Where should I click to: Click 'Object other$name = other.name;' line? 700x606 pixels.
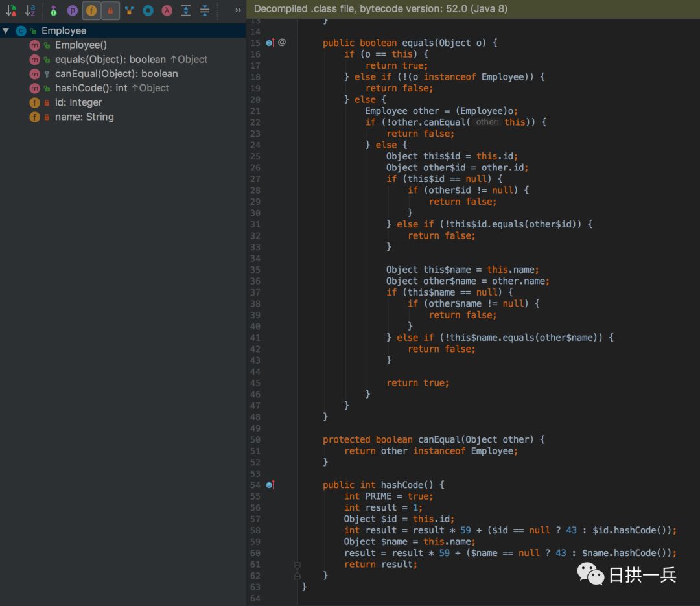point(468,281)
